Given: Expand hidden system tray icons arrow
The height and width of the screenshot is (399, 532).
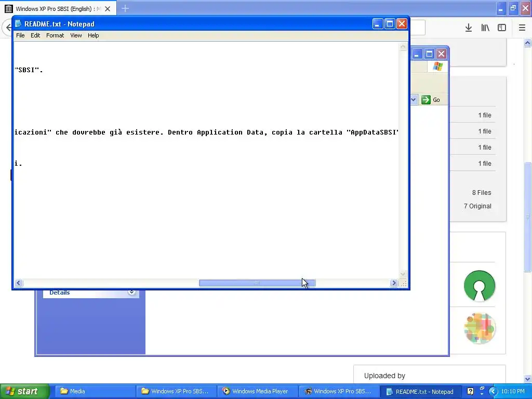Looking at the screenshot, I should point(493,391).
